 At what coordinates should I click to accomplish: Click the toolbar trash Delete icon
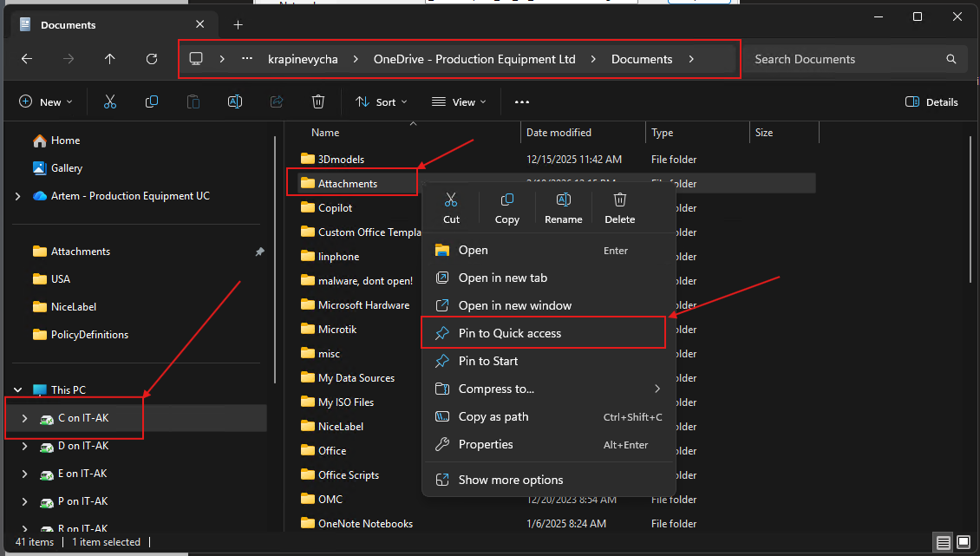(318, 102)
